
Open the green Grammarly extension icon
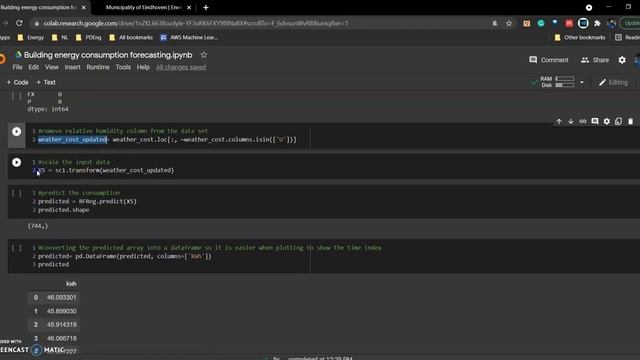[541, 23]
